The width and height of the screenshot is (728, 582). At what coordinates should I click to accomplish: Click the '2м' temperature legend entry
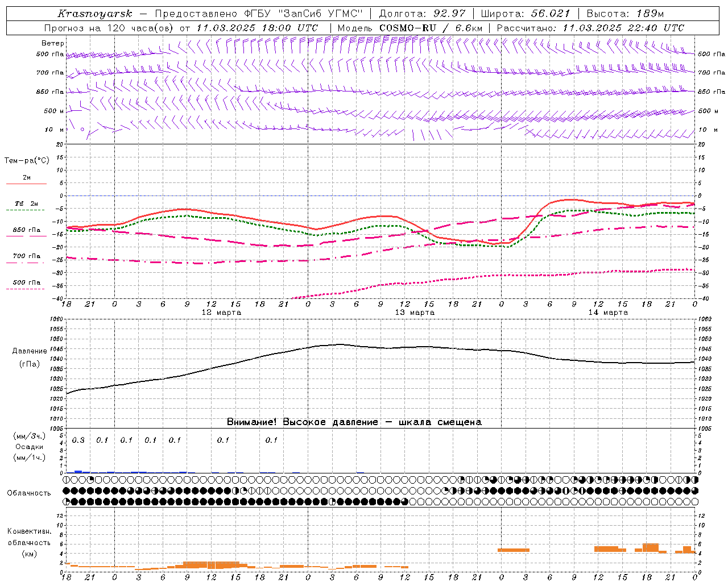click(27, 178)
